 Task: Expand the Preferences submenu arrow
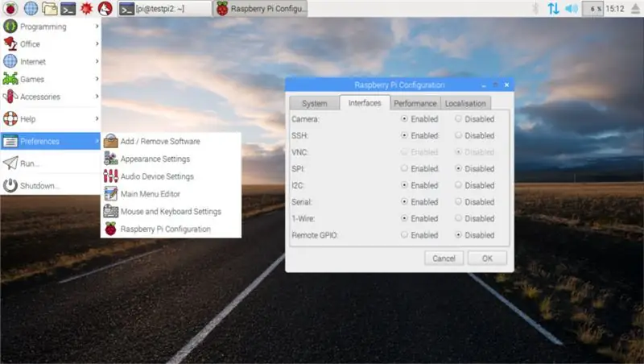pyautogui.click(x=97, y=141)
